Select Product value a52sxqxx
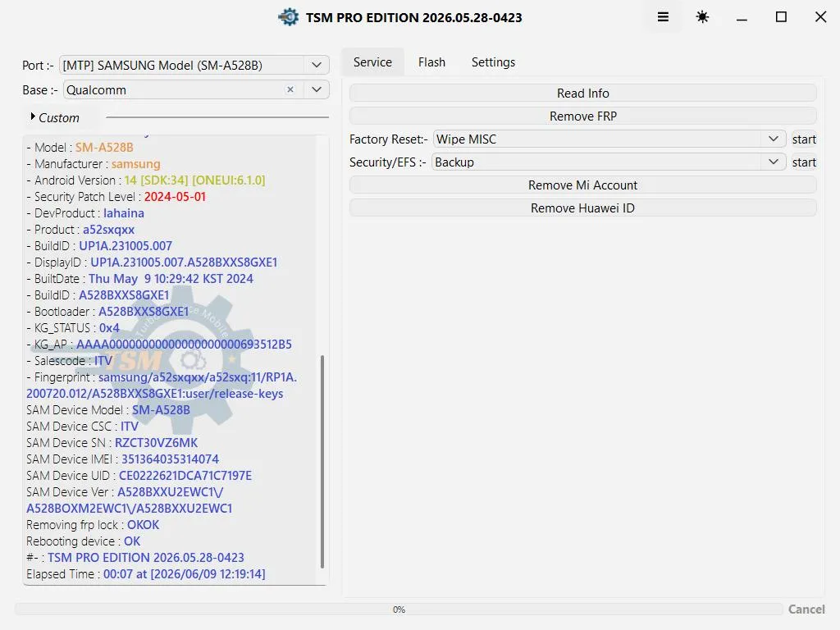This screenshot has height=630, width=840. coord(109,230)
